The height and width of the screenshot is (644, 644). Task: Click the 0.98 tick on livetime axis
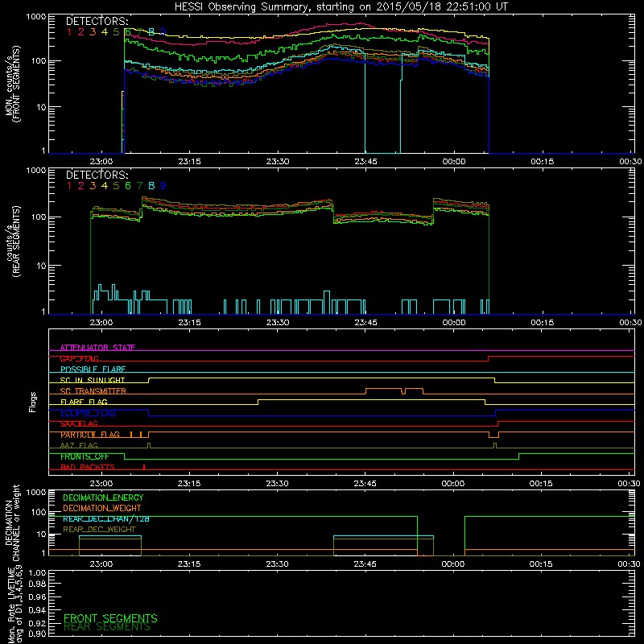pos(37,584)
